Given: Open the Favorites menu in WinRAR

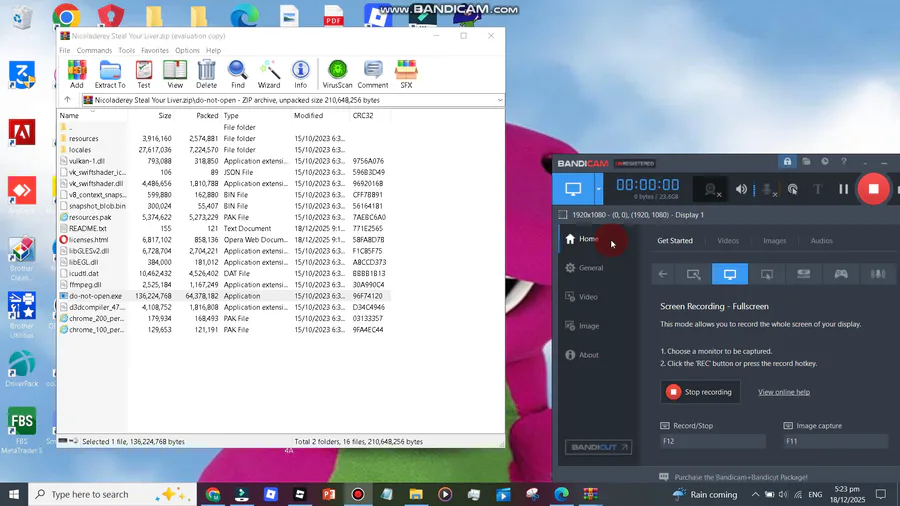Looking at the screenshot, I should [155, 50].
